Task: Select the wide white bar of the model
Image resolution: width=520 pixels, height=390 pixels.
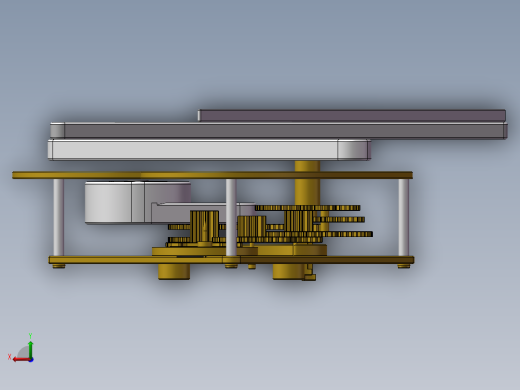Action: [209, 150]
